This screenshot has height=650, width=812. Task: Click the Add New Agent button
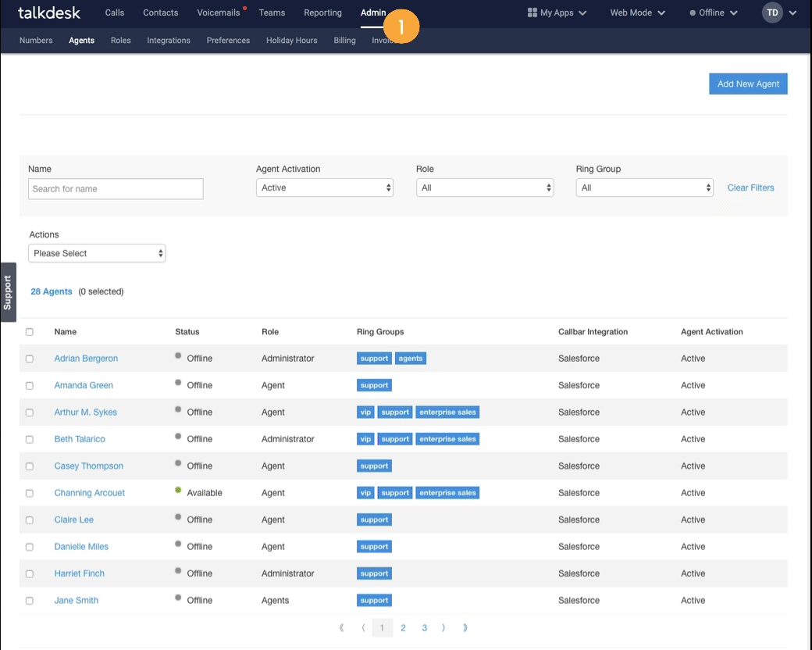(748, 84)
